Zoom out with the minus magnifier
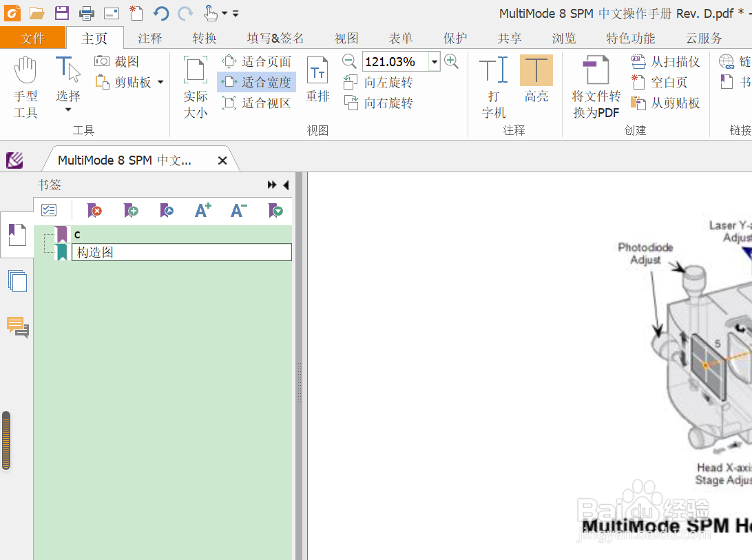752x560 pixels. click(x=349, y=61)
